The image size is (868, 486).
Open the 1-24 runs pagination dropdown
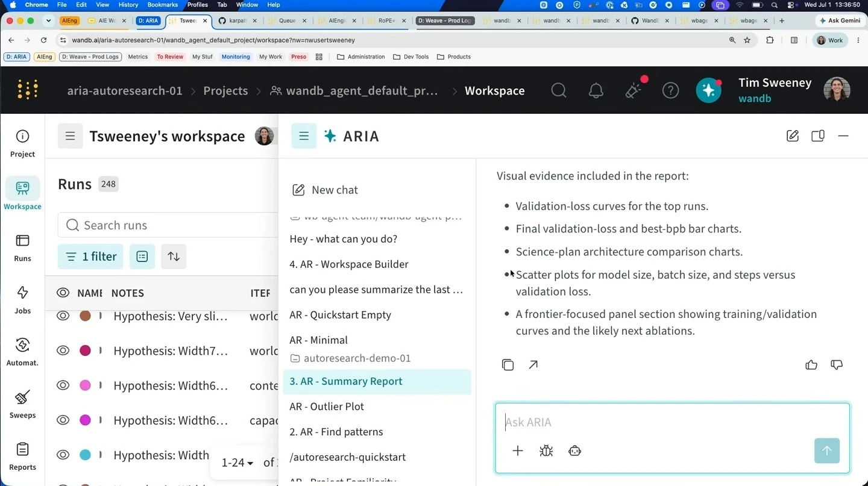pyautogui.click(x=237, y=463)
